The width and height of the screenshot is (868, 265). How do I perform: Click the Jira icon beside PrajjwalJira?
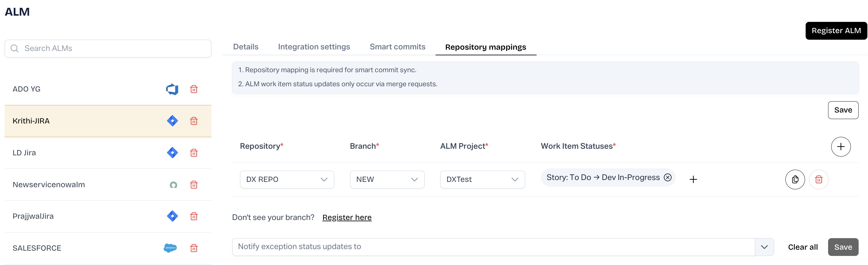pyautogui.click(x=172, y=216)
